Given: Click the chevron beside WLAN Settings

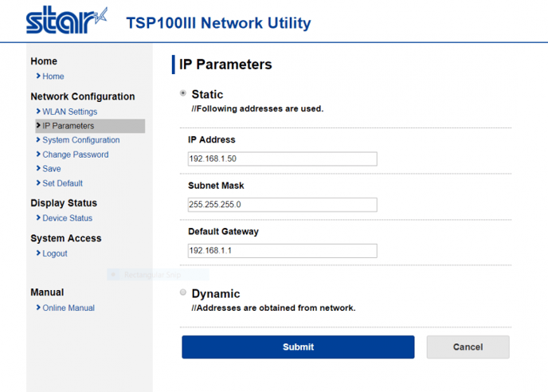Looking at the screenshot, I should [38, 112].
